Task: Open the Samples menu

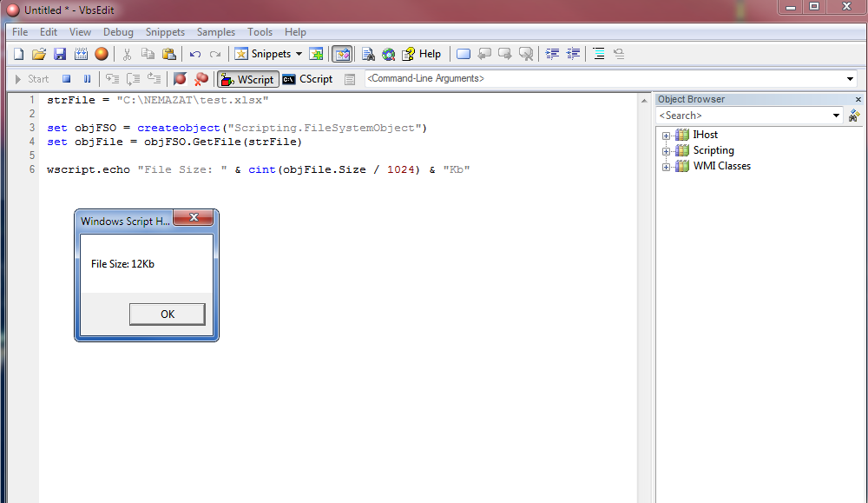Action: tap(215, 32)
